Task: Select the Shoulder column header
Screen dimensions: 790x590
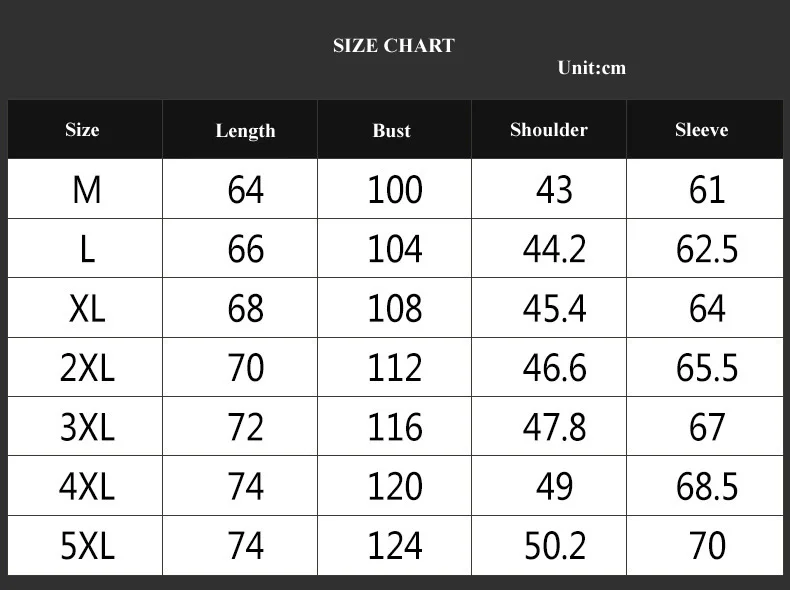Action: click(549, 130)
